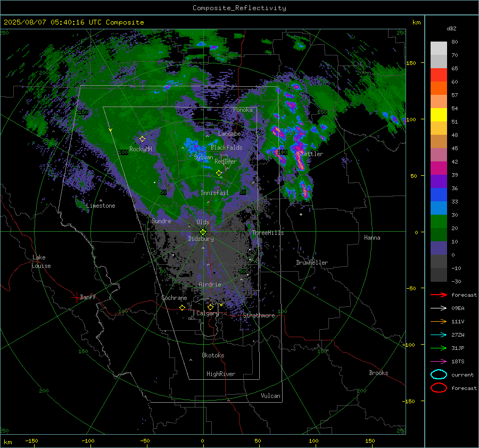This screenshot has height=448, width=479.
Task: Click the Drumheller city label
Action: (x=312, y=263)
